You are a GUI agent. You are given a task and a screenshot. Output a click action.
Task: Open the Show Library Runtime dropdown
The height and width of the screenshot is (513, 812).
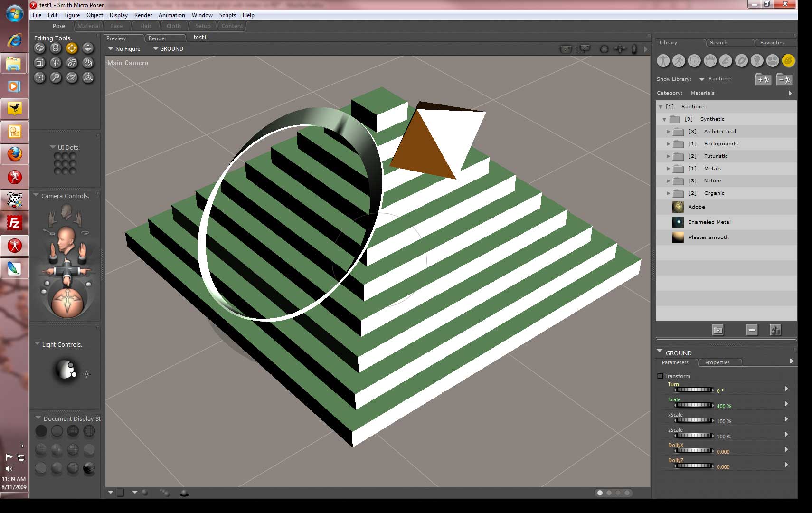click(701, 79)
